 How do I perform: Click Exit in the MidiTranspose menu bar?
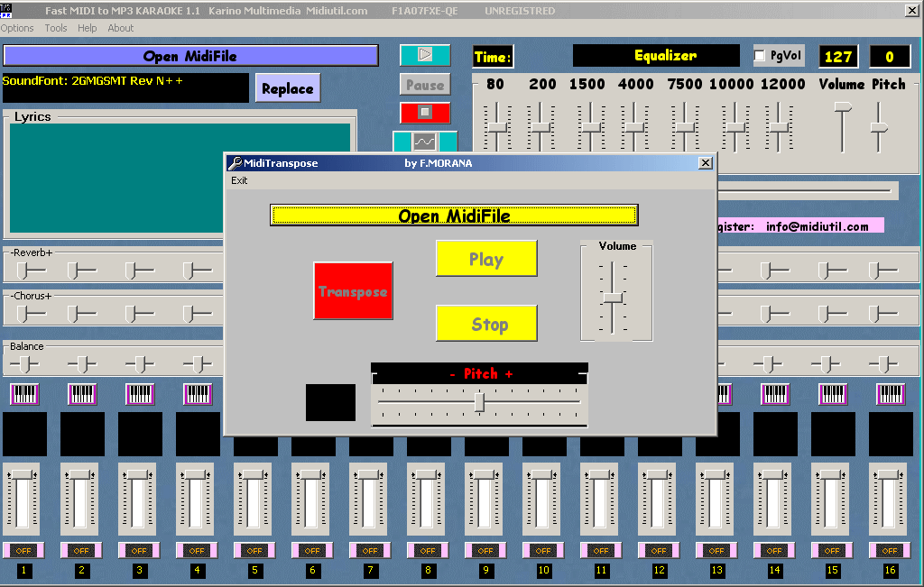238,180
